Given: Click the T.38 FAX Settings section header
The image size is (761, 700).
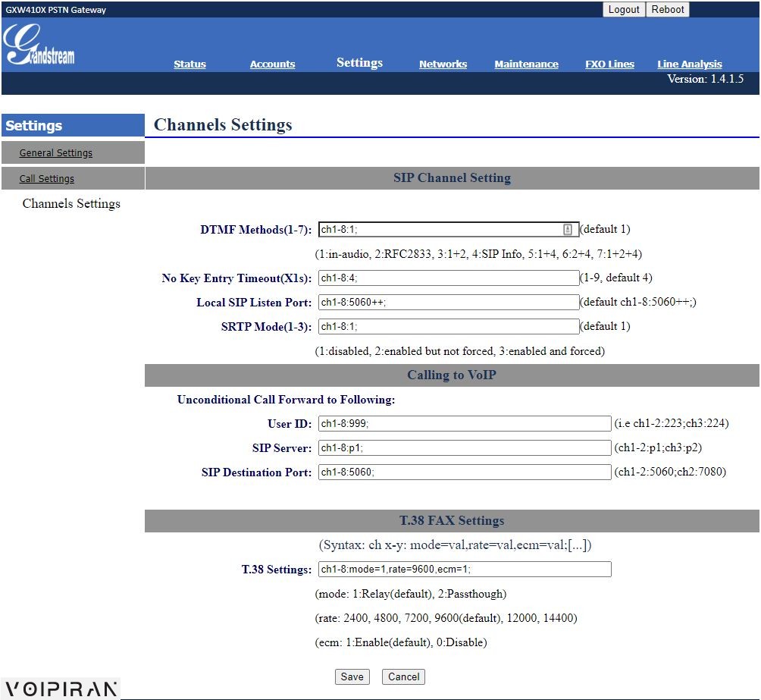Looking at the screenshot, I should [452, 521].
